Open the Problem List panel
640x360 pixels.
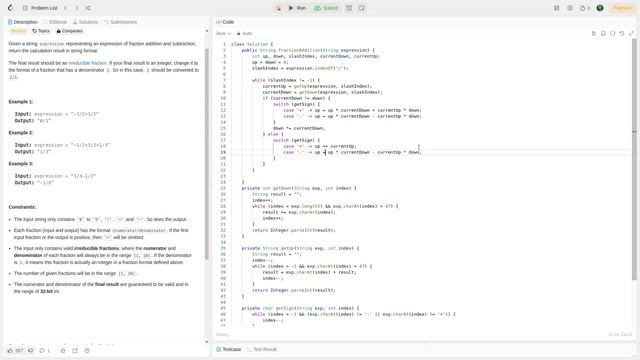coord(40,8)
